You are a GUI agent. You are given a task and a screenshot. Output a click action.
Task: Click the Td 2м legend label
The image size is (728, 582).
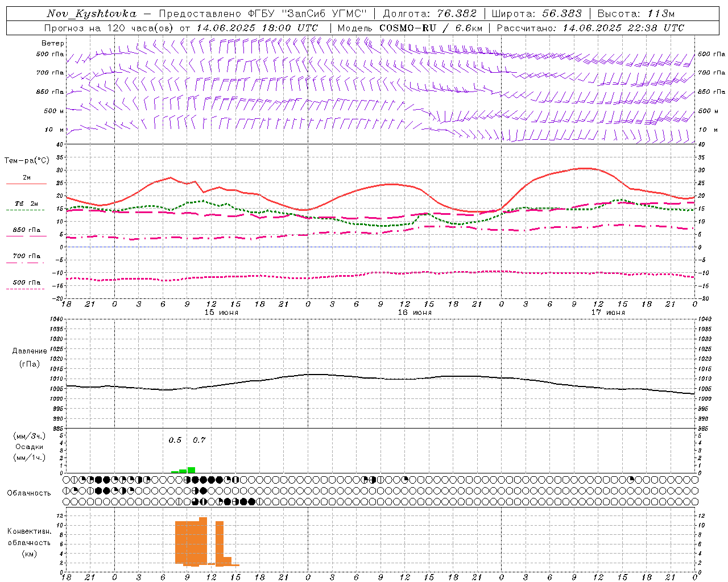[x=27, y=203]
